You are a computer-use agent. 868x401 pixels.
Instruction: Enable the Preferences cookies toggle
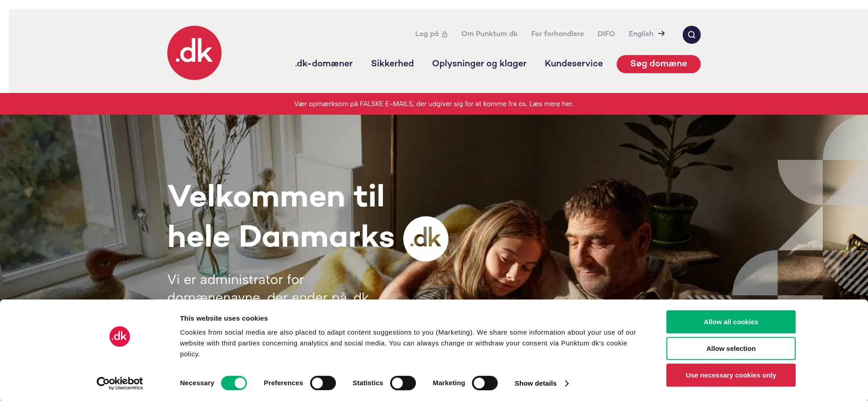tap(323, 383)
